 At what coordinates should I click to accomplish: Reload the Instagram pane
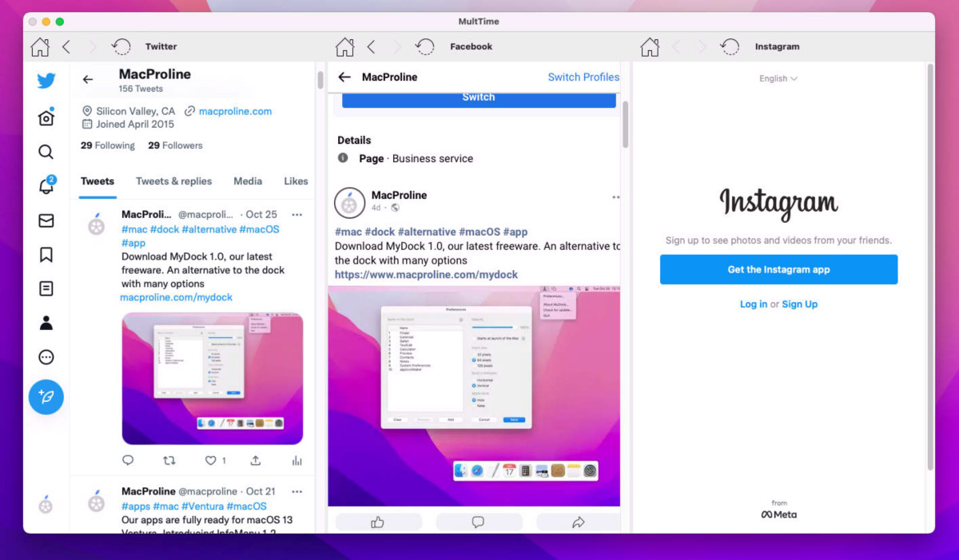coord(730,47)
